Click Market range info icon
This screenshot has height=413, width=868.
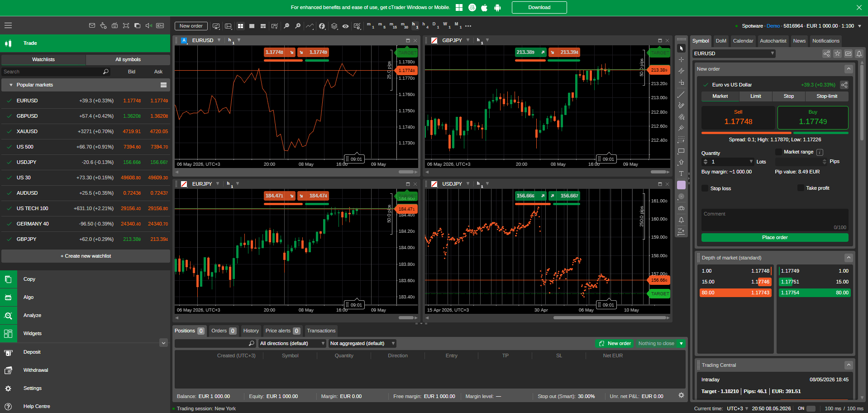pyautogui.click(x=820, y=152)
